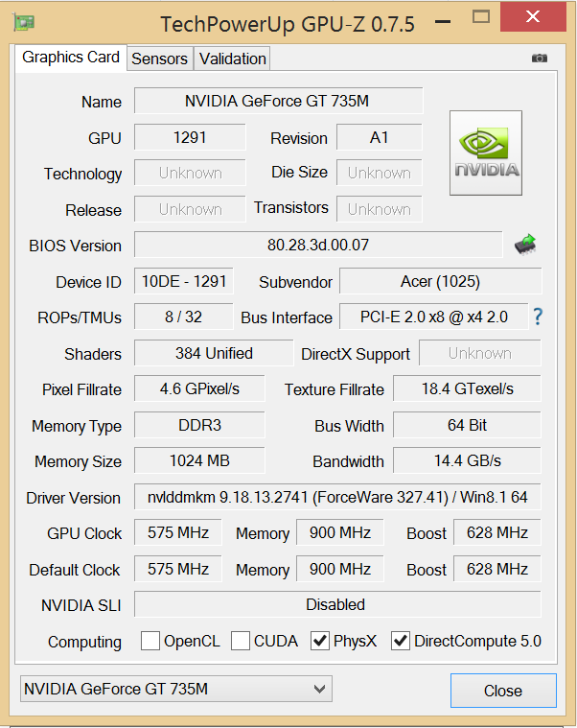Click the Bus Width value 64 Bit

coord(467,425)
